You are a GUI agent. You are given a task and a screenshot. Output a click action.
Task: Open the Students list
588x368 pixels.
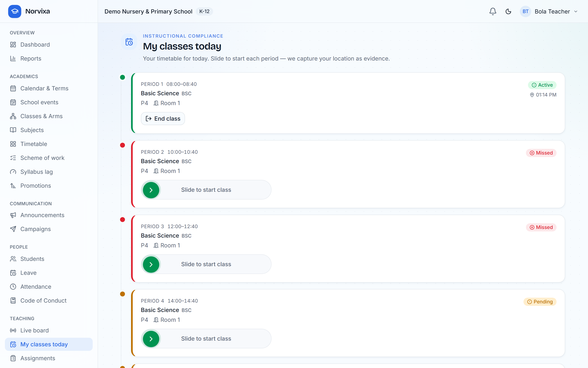[49, 259]
